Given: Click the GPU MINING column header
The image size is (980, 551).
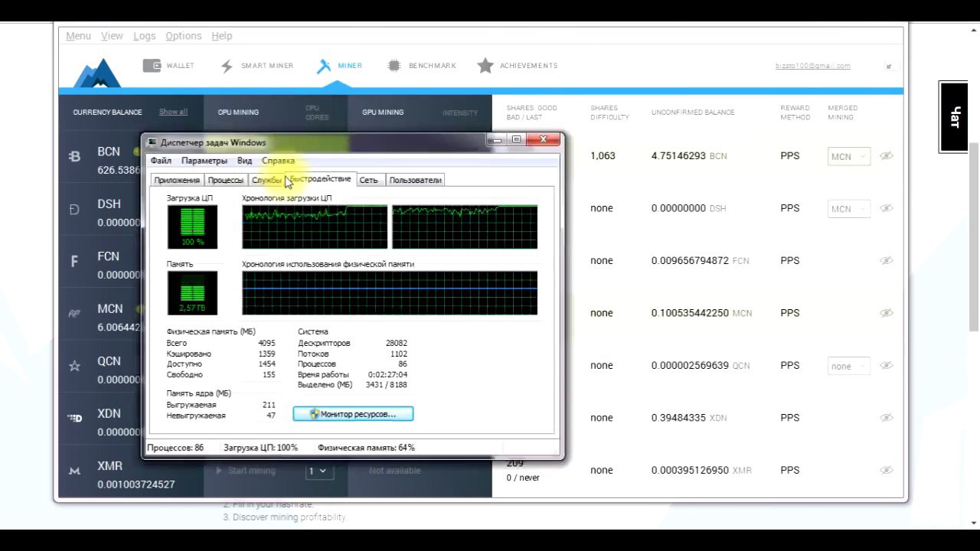Looking at the screenshot, I should tap(383, 112).
